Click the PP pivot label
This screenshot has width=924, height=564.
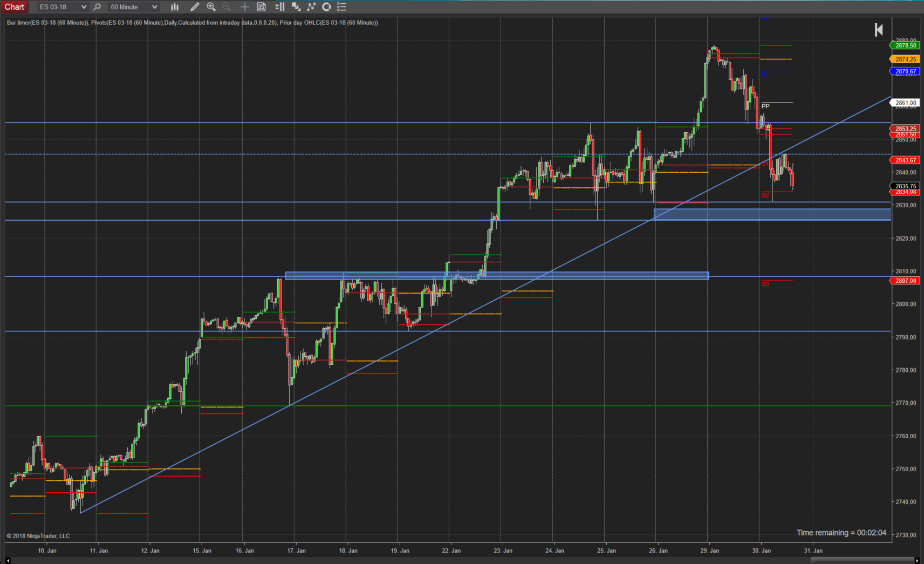tap(765, 106)
